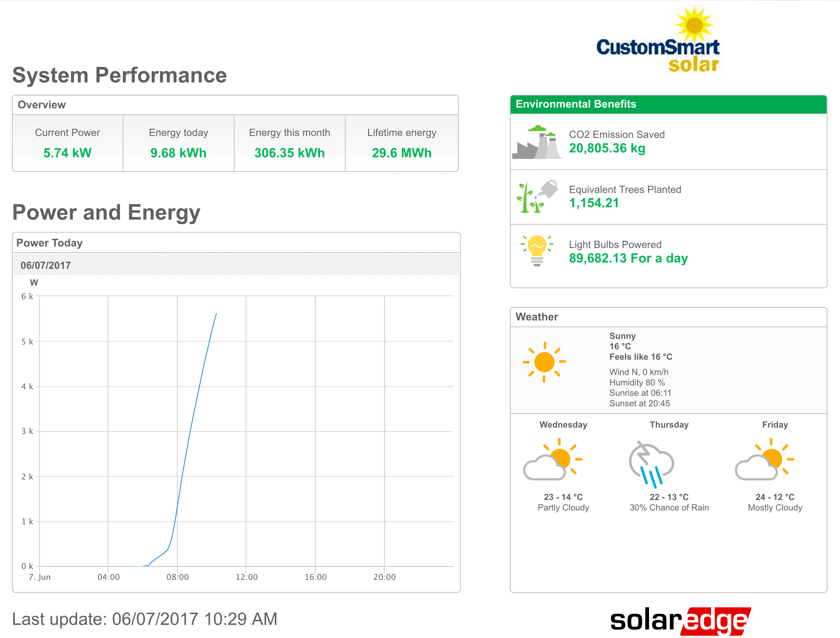Viewport: 840px width, 638px height.
Task: Click the current sunny weather icon
Action: coord(544,362)
